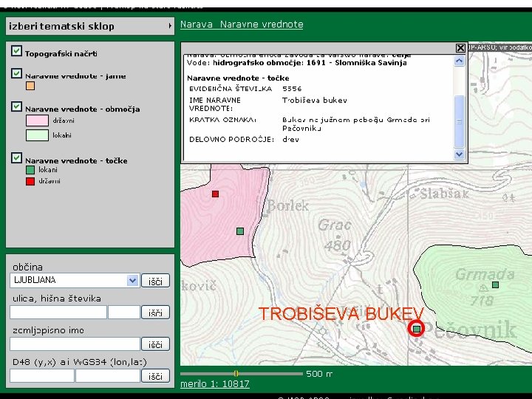The image size is (532, 399).
Task: Toggle Naravne vrednote - jame checkbox
Action: [16, 73]
